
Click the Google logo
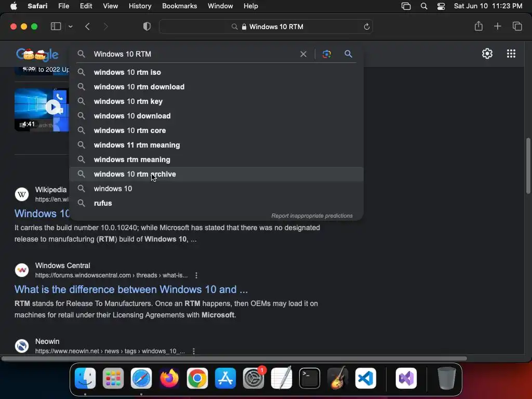37,54
